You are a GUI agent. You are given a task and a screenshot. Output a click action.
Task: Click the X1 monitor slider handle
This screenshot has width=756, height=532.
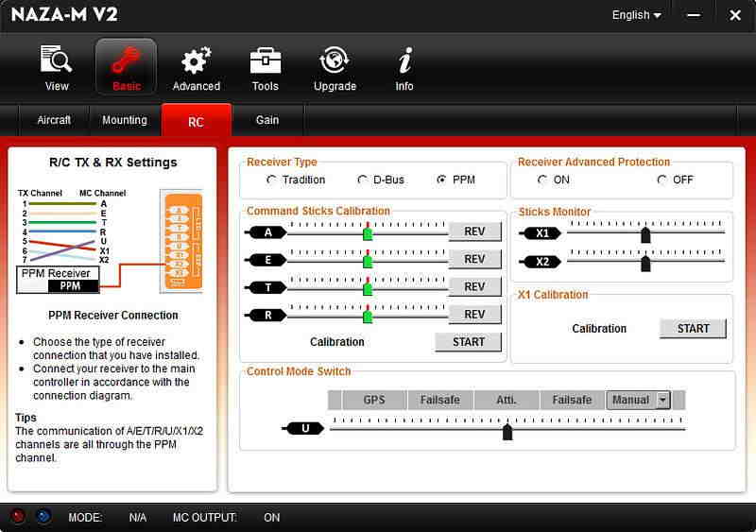(x=645, y=235)
